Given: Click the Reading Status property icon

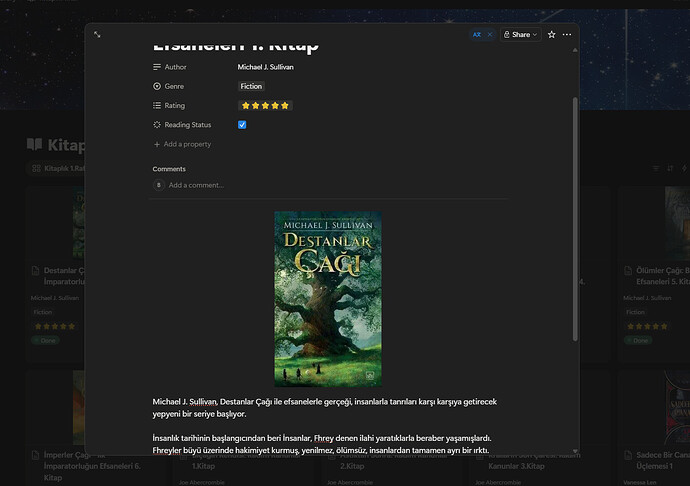Looking at the screenshot, I should 157,125.
